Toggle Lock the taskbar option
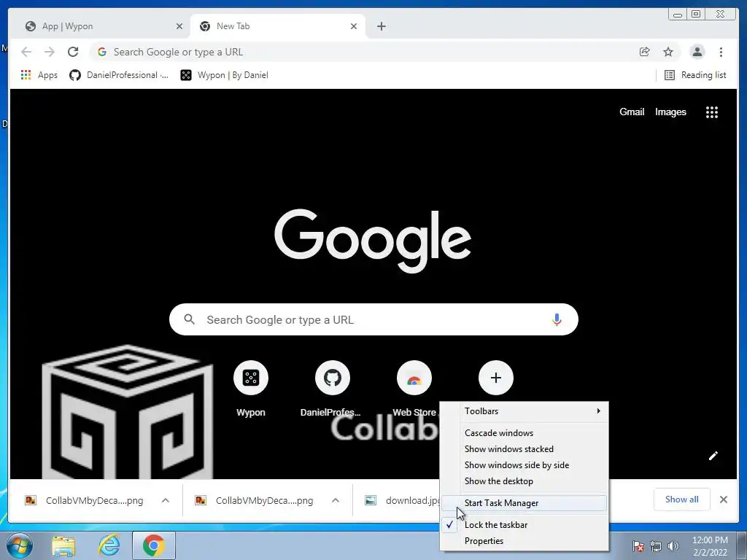Image resolution: width=747 pixels, height=560 pixels. (524, 525)
